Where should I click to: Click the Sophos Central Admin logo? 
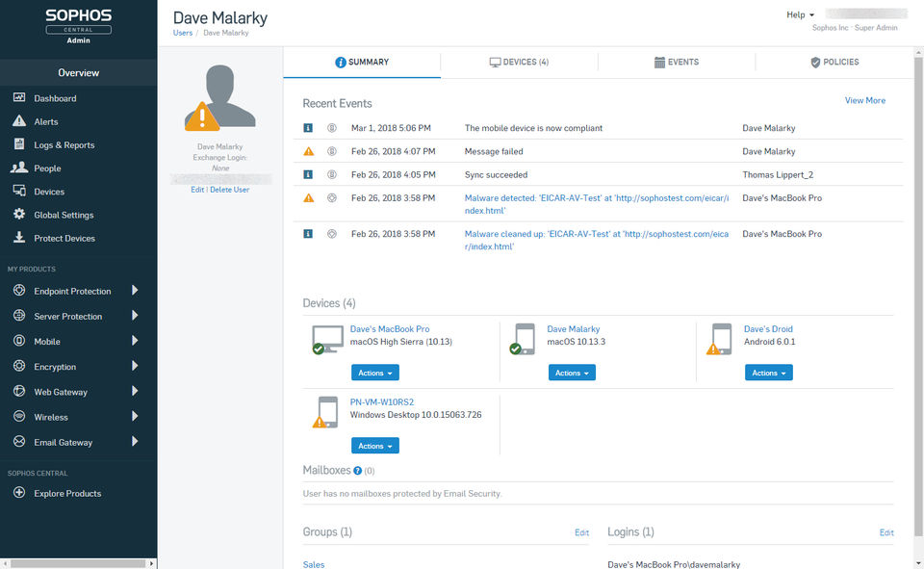coord(78,26)
